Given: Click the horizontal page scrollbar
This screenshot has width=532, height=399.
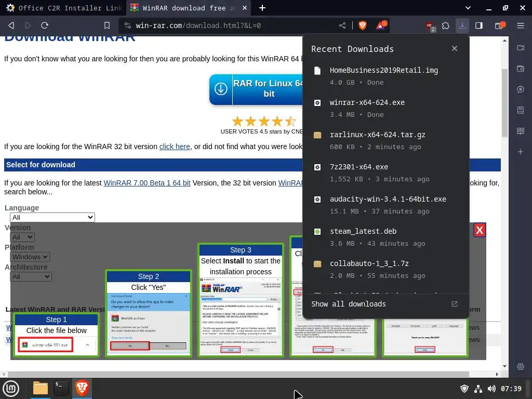Looking at the screenshot, I should click(238, 374).
